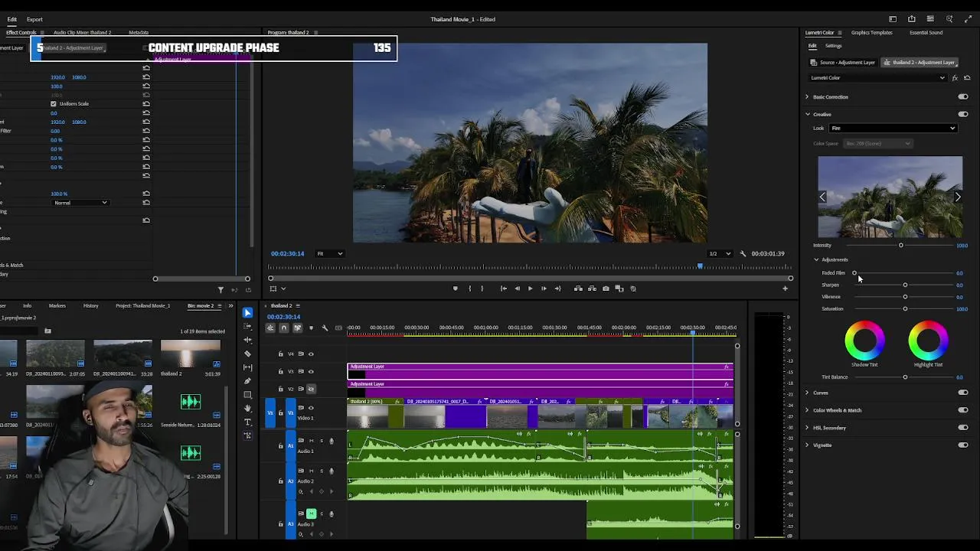Select the Razor tool in the timeline toolbar
Viewport: 980px width, 551px height.
(247, 354)
